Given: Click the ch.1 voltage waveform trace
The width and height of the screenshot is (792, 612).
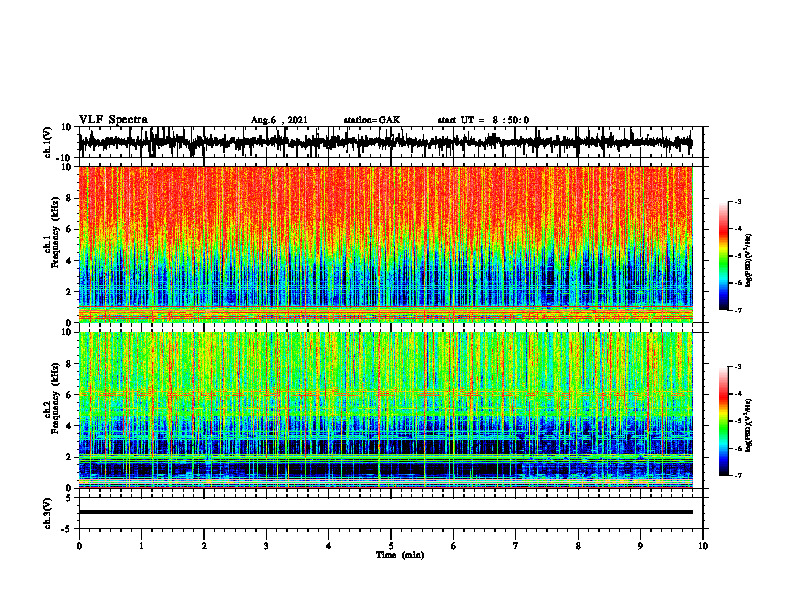Looking at the screenshot, I should [x=385, y=142].
